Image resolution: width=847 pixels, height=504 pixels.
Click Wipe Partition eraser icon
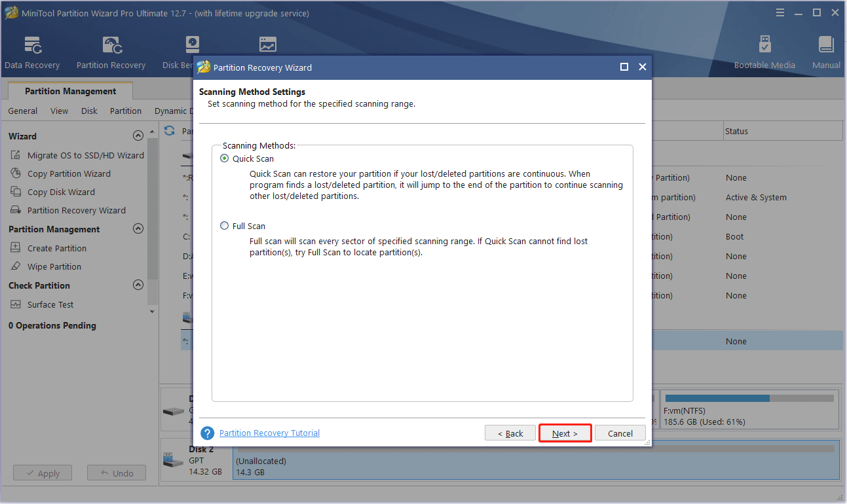(16, 266)
